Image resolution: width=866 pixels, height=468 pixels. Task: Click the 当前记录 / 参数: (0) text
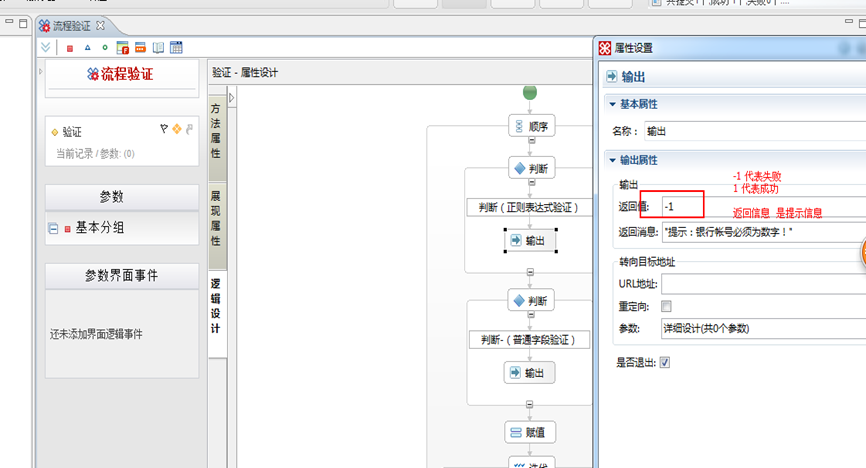point(95,154)
